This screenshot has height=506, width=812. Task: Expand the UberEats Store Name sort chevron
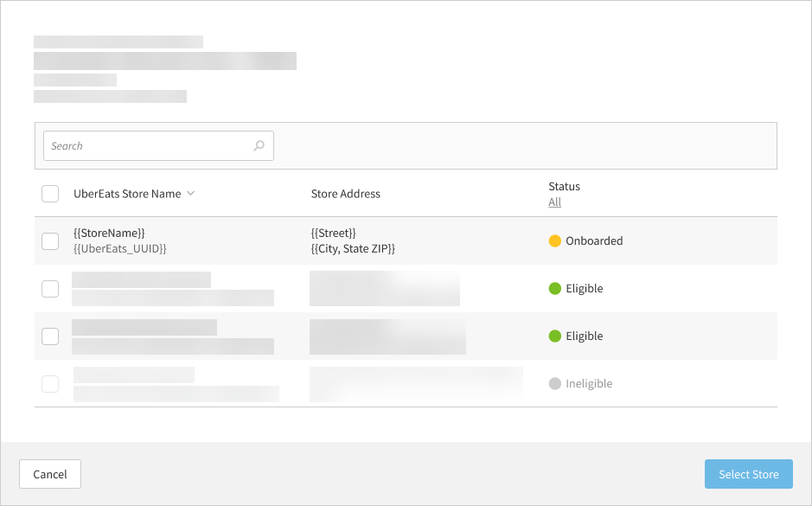click(191, 194)
